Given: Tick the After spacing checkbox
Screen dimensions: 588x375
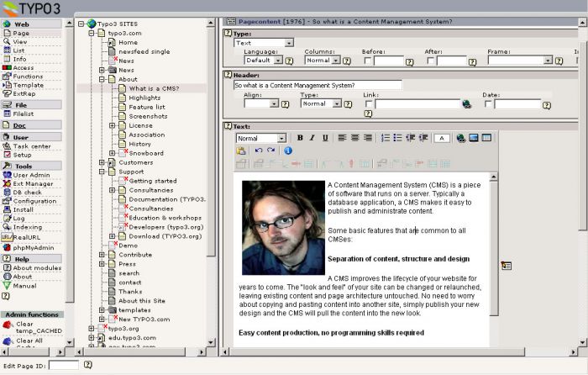Looking at the screenshot, I should [429, 61].
